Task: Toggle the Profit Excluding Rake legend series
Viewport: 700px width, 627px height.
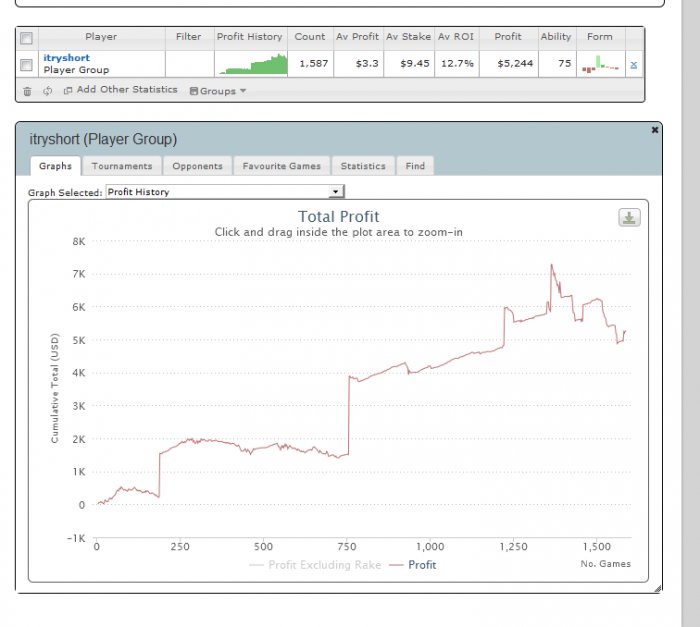Action: 315,565
